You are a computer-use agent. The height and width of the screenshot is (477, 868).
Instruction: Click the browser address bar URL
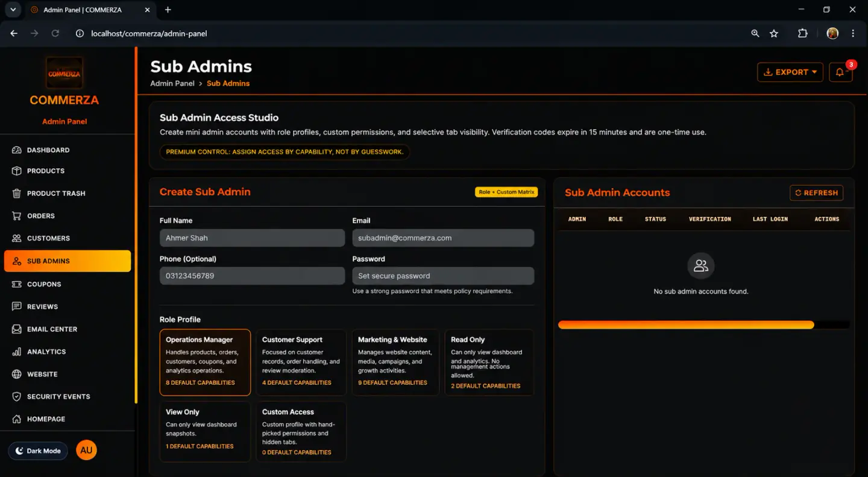(149, 34)
